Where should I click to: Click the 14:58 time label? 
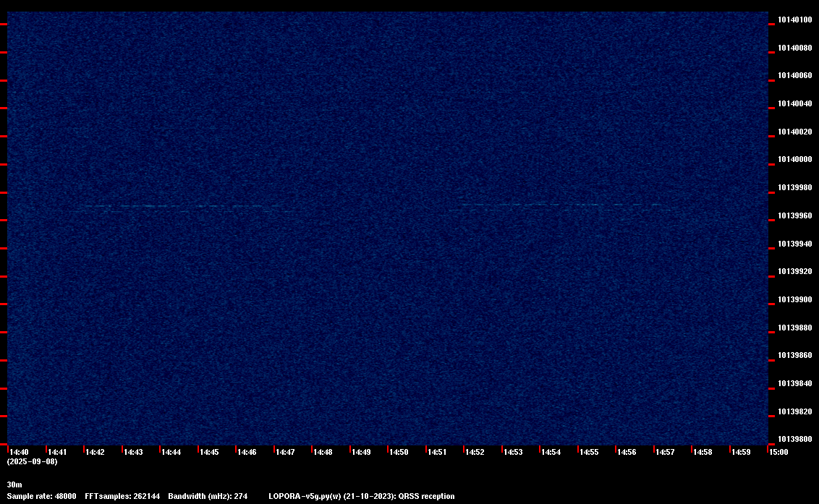click(x=703, y=452)
